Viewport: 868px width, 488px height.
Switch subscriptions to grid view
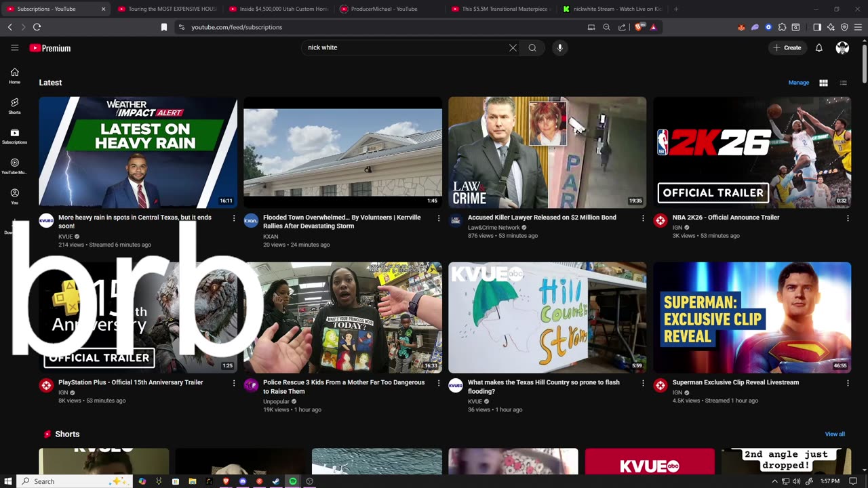coord(823,83)
